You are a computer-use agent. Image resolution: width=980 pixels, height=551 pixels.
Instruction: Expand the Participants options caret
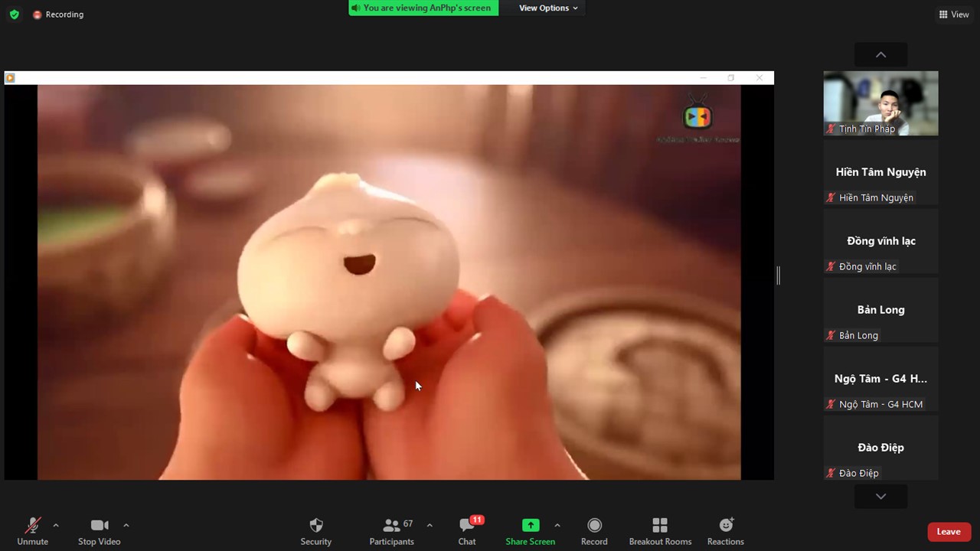click(429, 525)
